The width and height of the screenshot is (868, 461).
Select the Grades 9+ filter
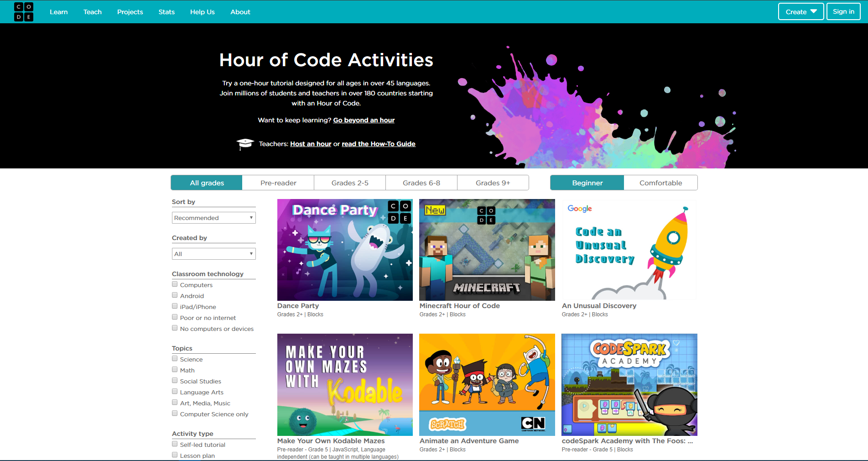pyautogui.click(x=493, y=183)
